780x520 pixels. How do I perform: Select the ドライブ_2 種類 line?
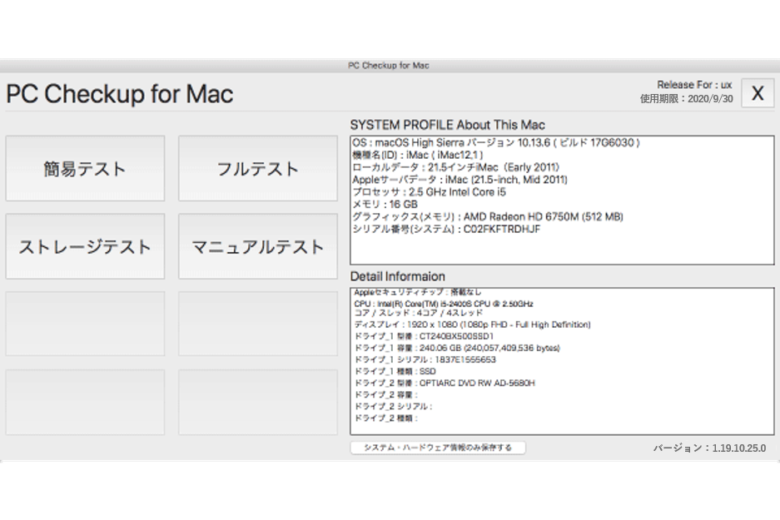(x=386, y=418)
